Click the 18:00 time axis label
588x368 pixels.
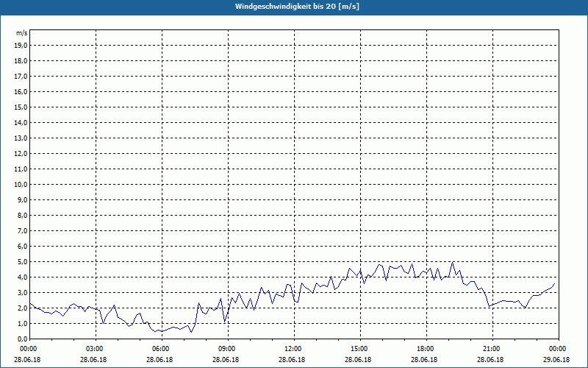[x=426, y=349]
